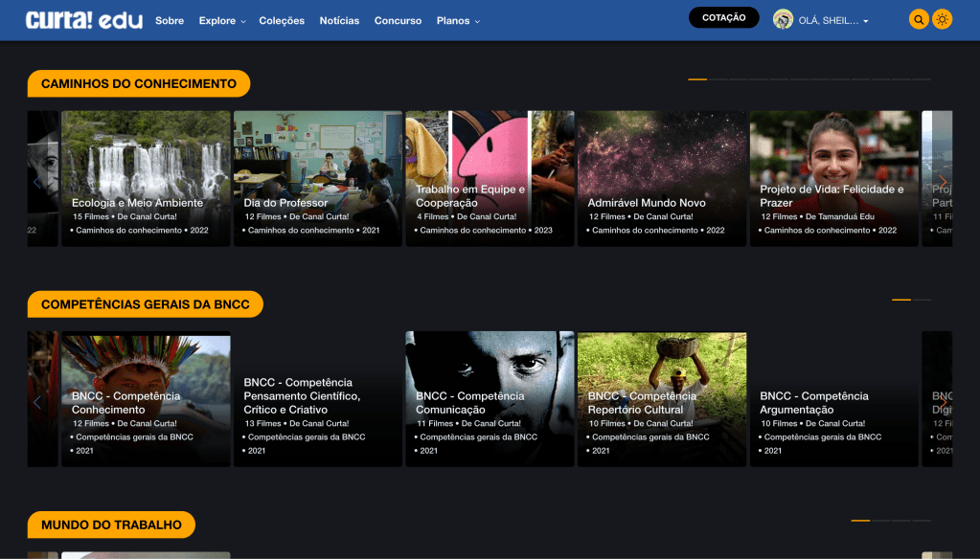
Task: Toggle light mode with sun icon
Action: (x=942, y=19)
